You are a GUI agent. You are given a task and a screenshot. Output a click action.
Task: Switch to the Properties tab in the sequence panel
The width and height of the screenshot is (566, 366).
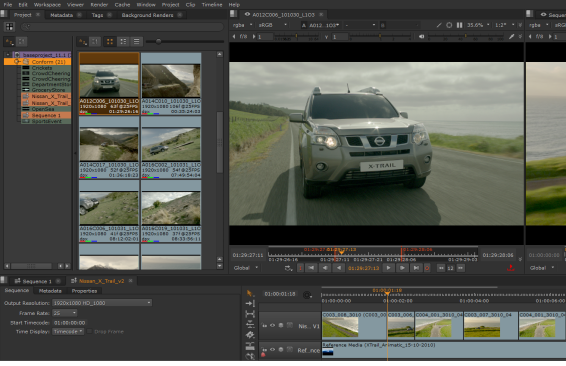pos(84,291)
